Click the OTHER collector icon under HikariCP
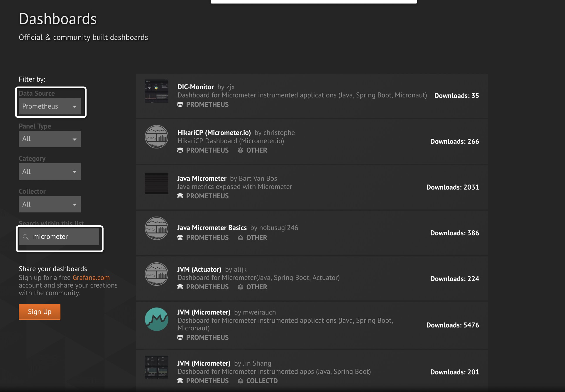Screen dimensions: 565x392 click(241, 150)
